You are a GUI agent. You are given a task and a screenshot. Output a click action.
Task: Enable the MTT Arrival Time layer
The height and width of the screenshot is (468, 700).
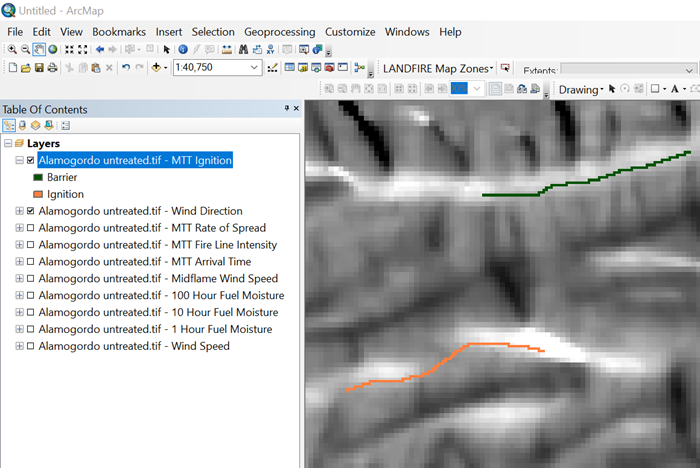pos(30,262)
